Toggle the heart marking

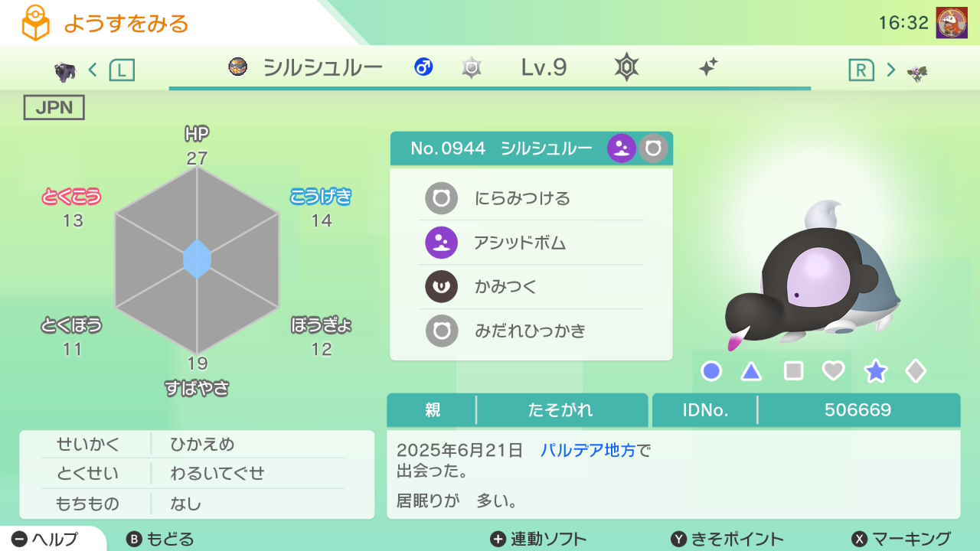point(833,371)
